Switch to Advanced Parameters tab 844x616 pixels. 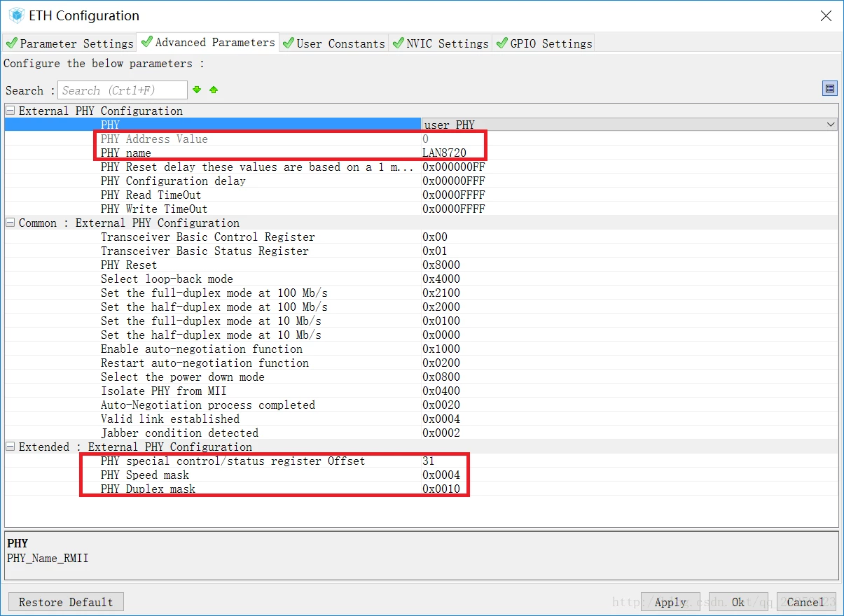208,42
